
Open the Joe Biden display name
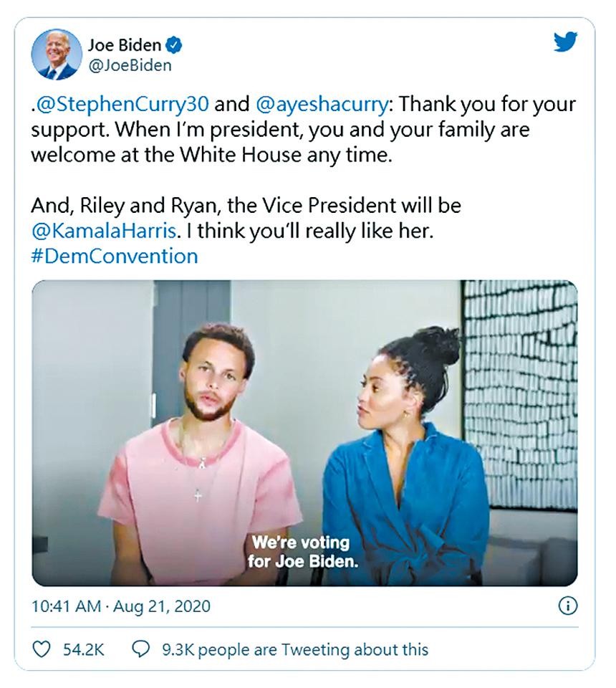click(125, 46)
